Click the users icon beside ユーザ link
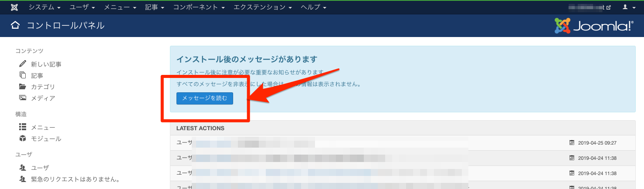 tap(23, 168)
